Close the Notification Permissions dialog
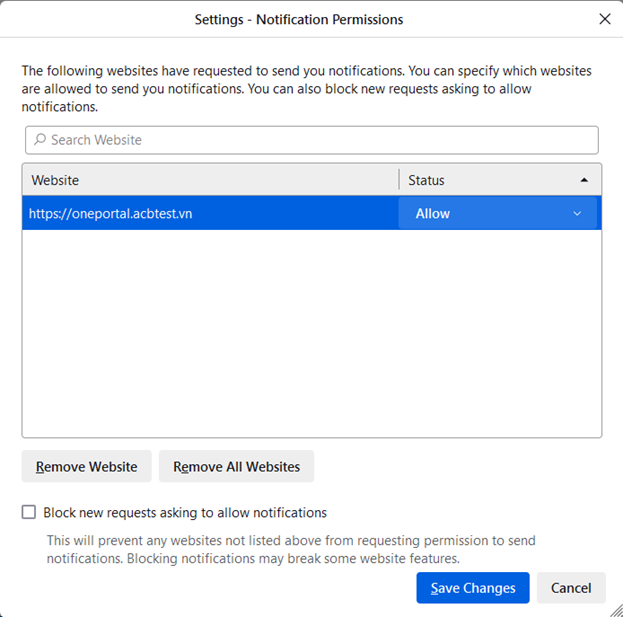 point(605,19)
